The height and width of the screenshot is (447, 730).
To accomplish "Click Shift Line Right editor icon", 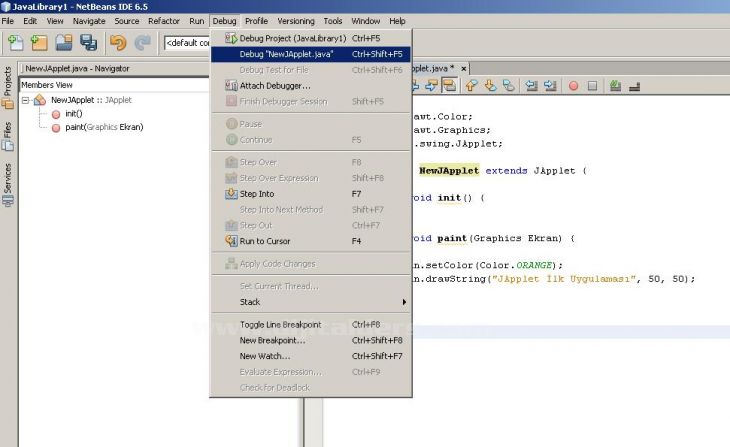I will pyautogui.click(x=550, y=86).
